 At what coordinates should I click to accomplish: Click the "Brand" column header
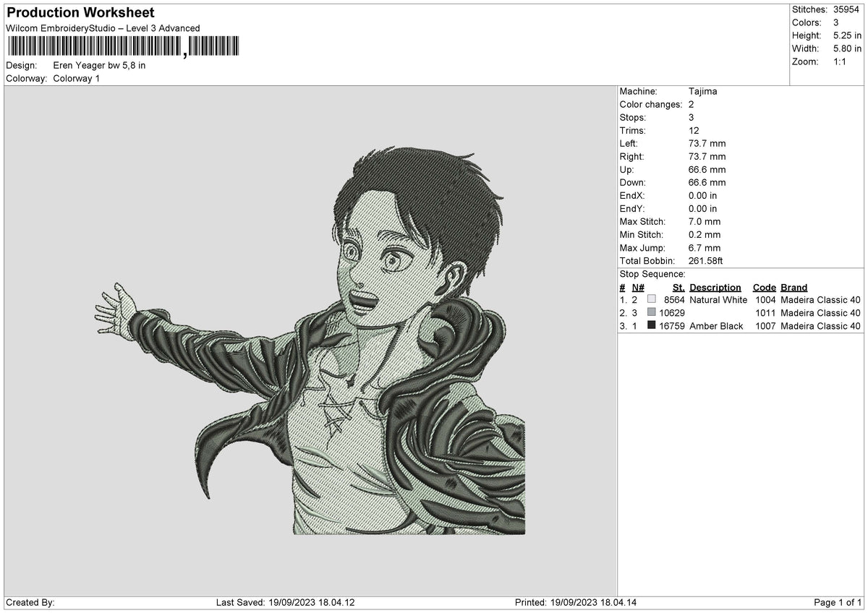pyautogui.click(x=793, y=288)
